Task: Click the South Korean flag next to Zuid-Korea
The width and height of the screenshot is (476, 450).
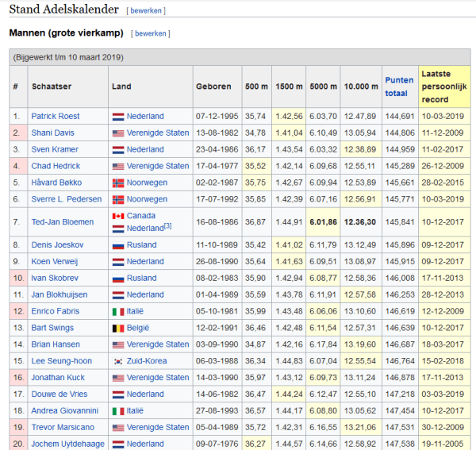Action: click(x=117, y=361)
